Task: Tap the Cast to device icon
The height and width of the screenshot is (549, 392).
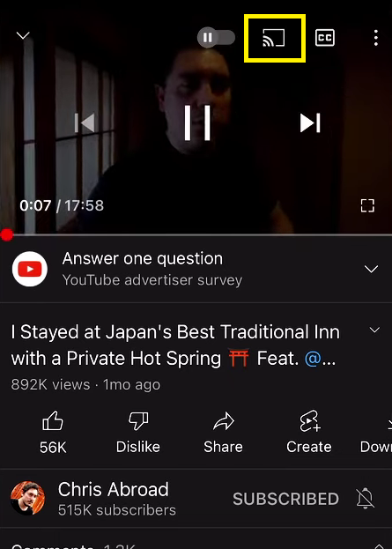Action: (274, 38)
